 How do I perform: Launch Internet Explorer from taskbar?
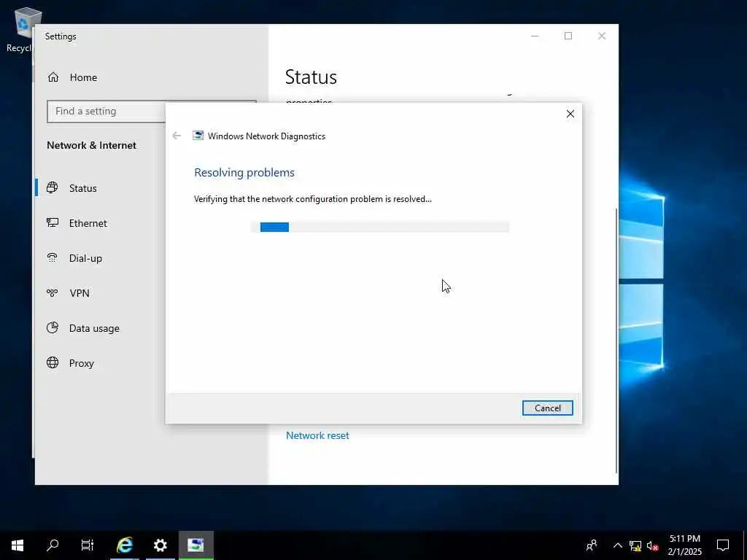[125, 545]
